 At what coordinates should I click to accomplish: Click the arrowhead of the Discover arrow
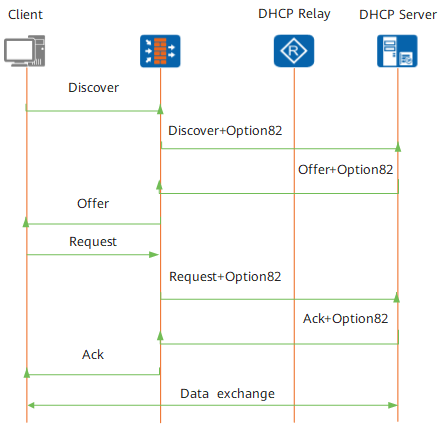pos(160,109)
